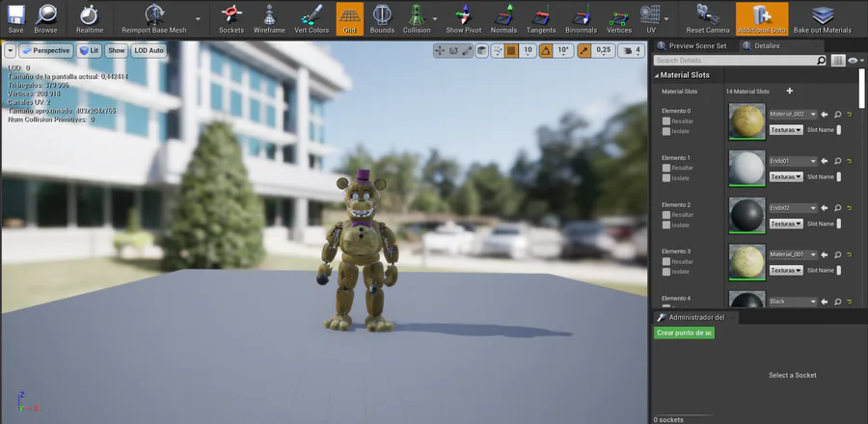868x424 pixels.
Task: Switch to Preview Scene Set tab
Action: pyautogui.click(x=694, y=46)
